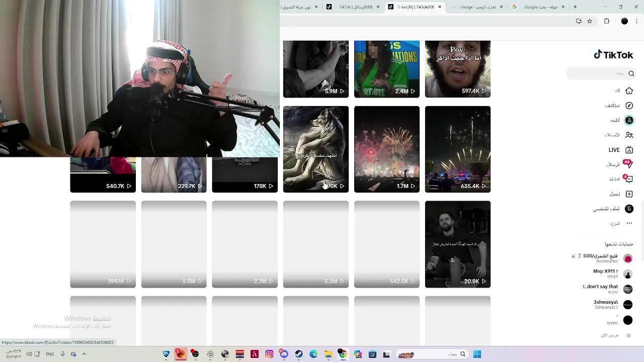
Task: Open the LIVE section
Action: [x=621, y=150]
